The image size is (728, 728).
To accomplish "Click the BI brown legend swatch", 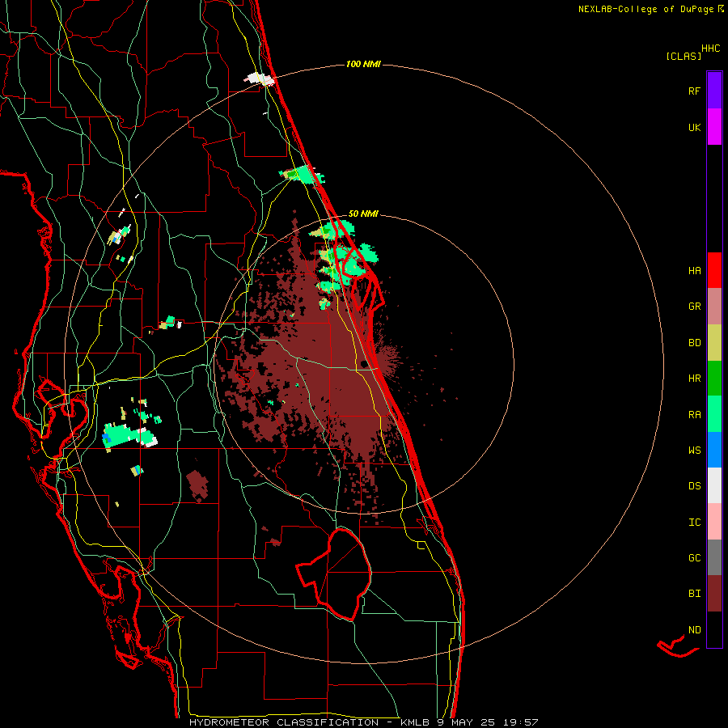I will click(714, 594).
